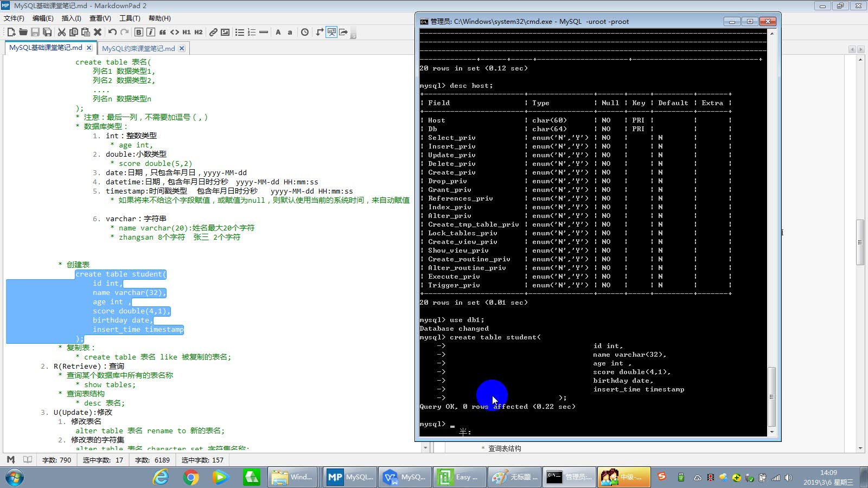Toggle bold formatting
The image size is (868, 488).
coord(138,32)
